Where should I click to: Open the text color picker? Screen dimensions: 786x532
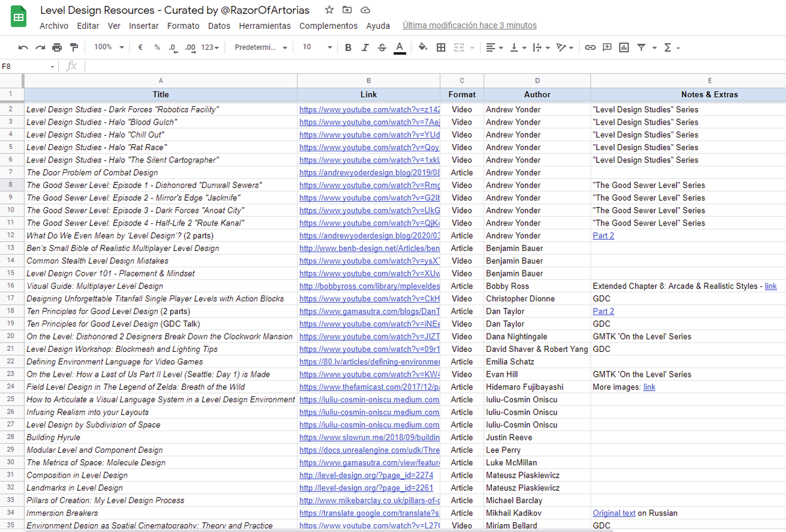coord(400,47)
